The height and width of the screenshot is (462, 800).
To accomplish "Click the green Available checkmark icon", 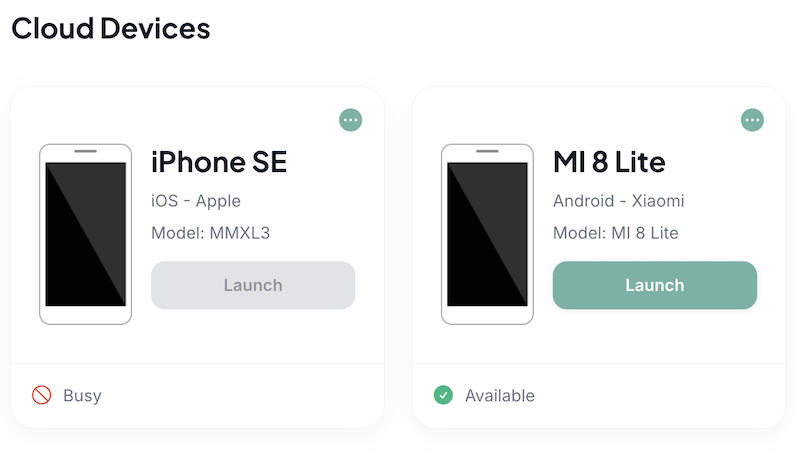I will (443, 395).
